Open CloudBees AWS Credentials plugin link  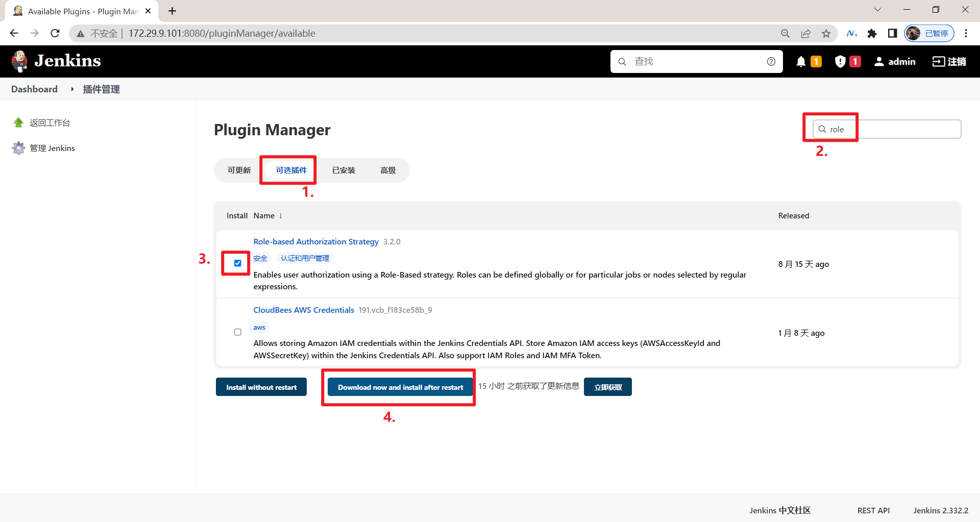304,310
